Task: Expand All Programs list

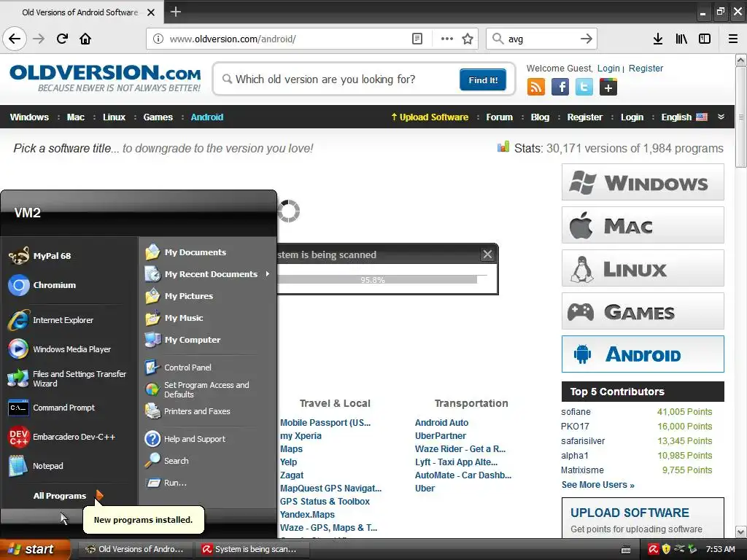Action: 68,496
